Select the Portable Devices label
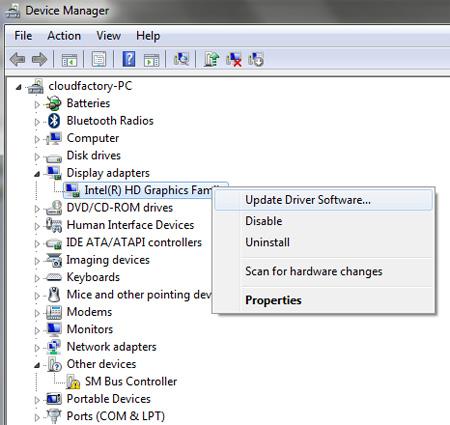The height and width of the screenshot is (425, 450). (109, 399)
